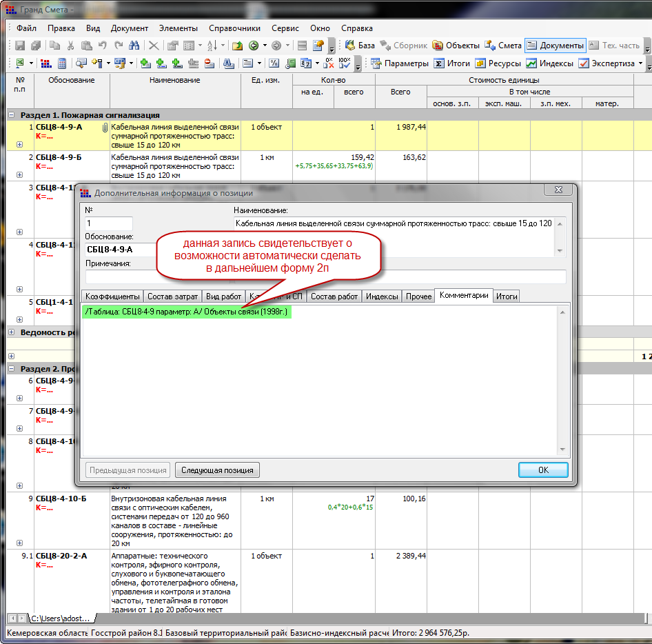
Task: Open the Экспертиза dropdown arrow
Action: click(x=640, y=63)
